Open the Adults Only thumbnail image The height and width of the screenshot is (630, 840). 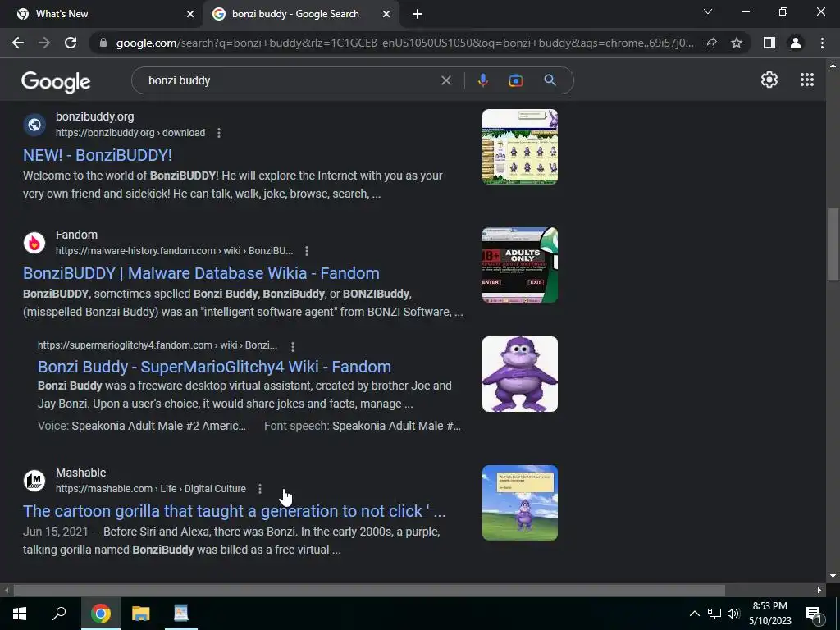(519, 265)
